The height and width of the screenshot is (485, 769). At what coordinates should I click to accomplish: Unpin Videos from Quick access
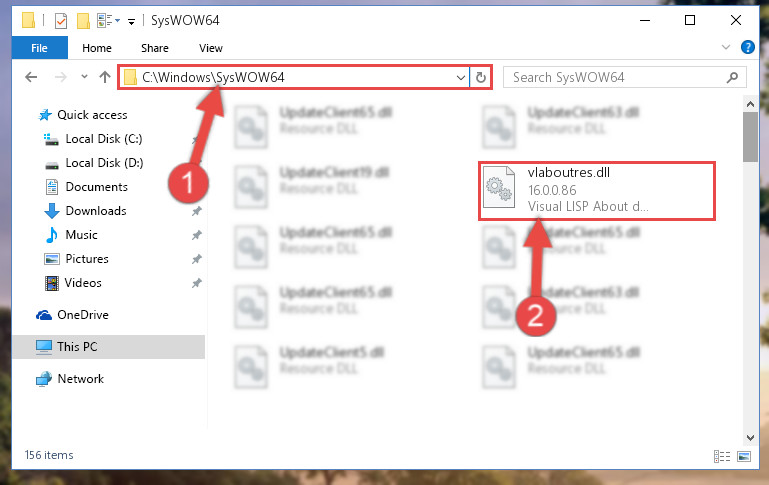click(x=197, y=283)
